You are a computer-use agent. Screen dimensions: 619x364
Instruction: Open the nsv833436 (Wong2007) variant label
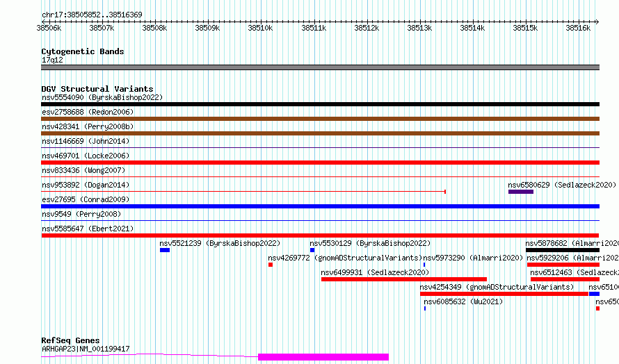click(x=83, y=170)
